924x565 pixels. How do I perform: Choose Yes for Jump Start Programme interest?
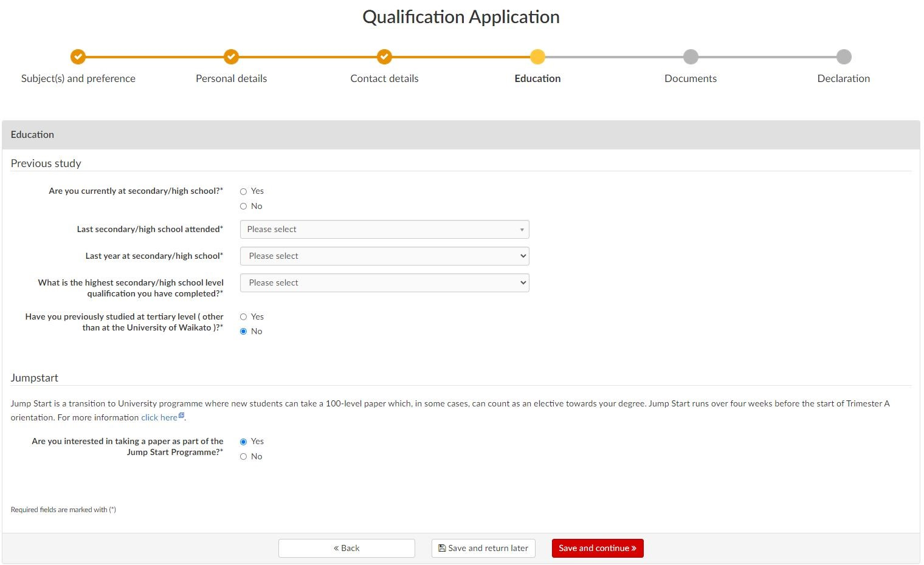point(243,442)
